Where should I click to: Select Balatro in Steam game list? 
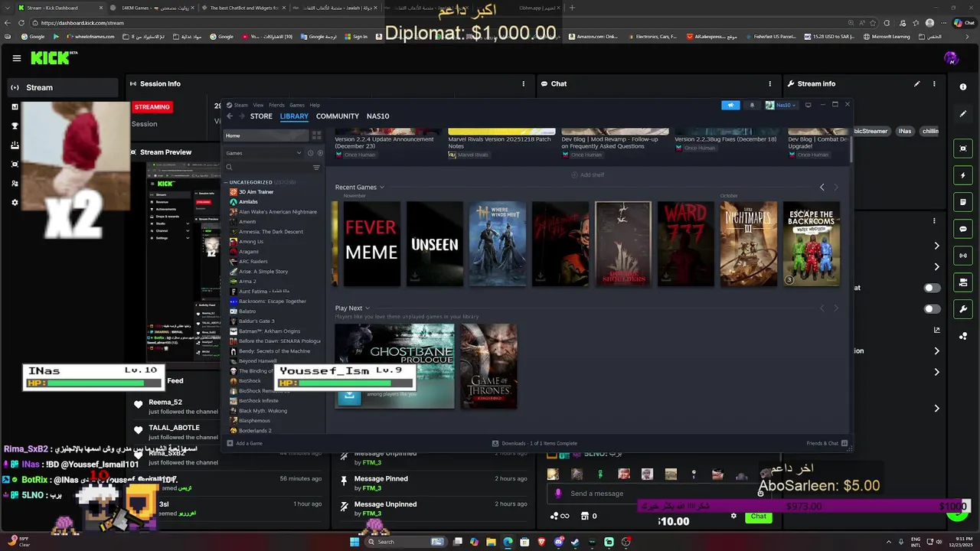pos(247,311)
